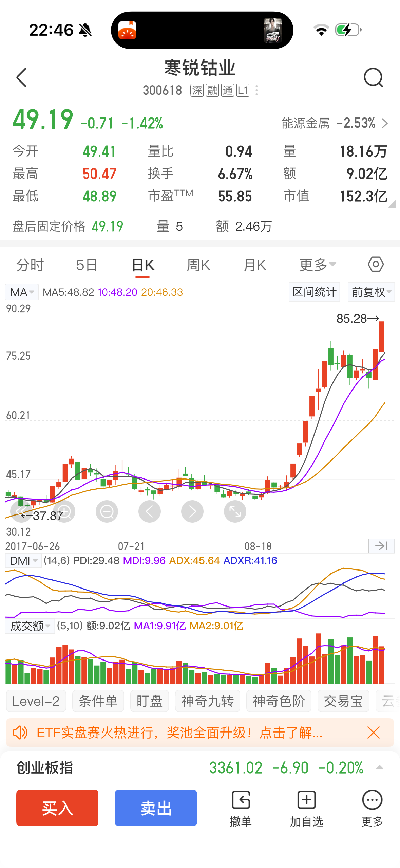The width and height of the screenshot is (400, 868).
Task: Switch to the 分时 tab
Action: coord(30,265)
